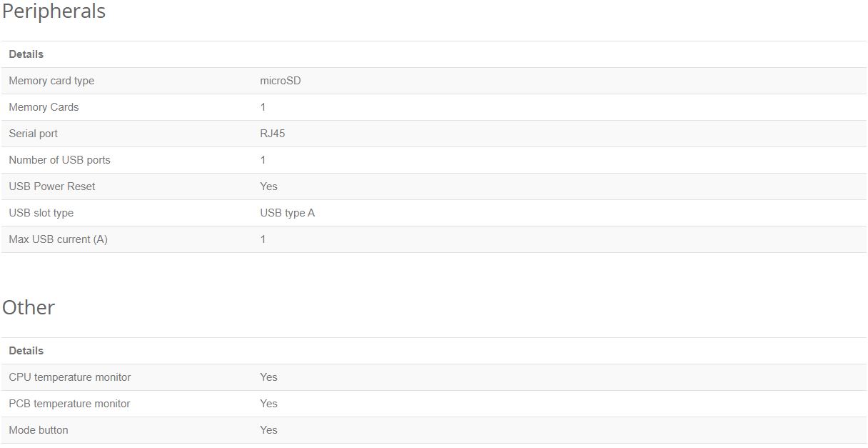Click Yes value for Mode button
This screenshot has height=448, width=868.
(268, 430)
